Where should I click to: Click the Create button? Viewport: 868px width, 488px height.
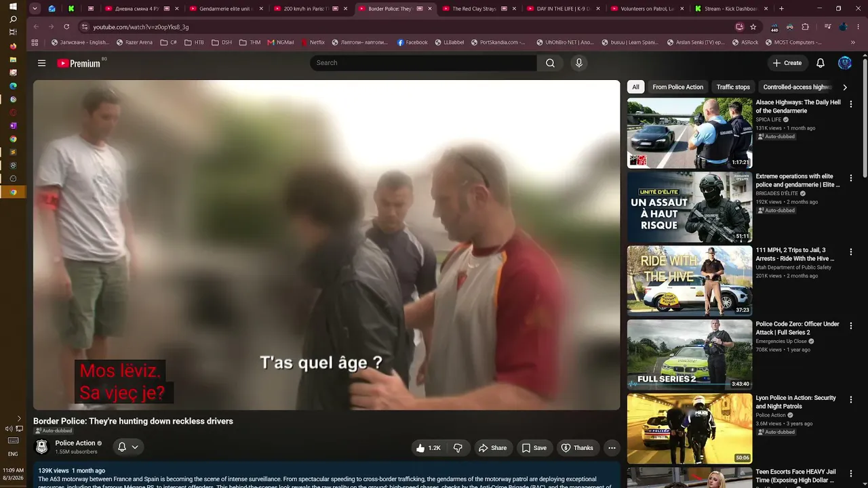pos(787,63)
